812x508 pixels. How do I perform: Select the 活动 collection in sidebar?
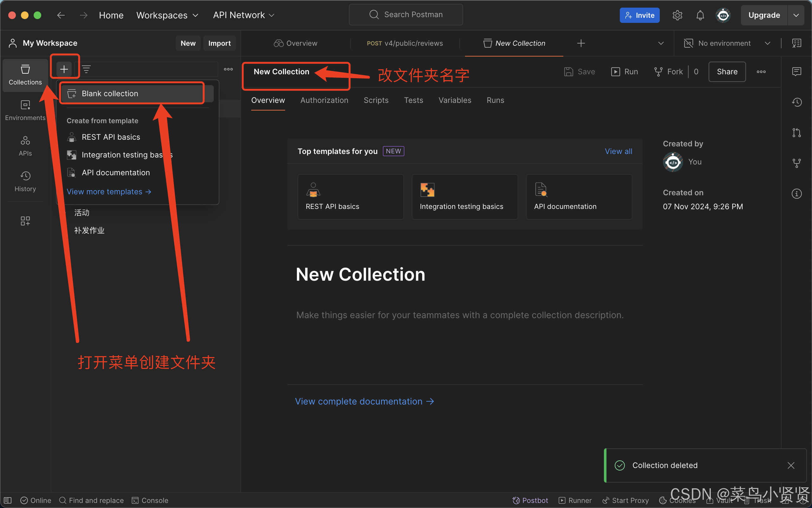tap(82, 213)
